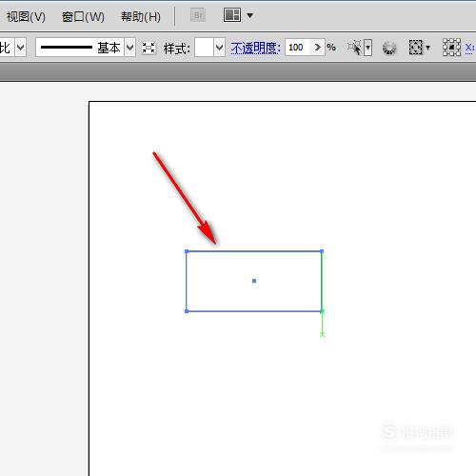The image size is (476, 476).
Task: Open the 不透明度 opacity panel link
Action: click(255, 49)
